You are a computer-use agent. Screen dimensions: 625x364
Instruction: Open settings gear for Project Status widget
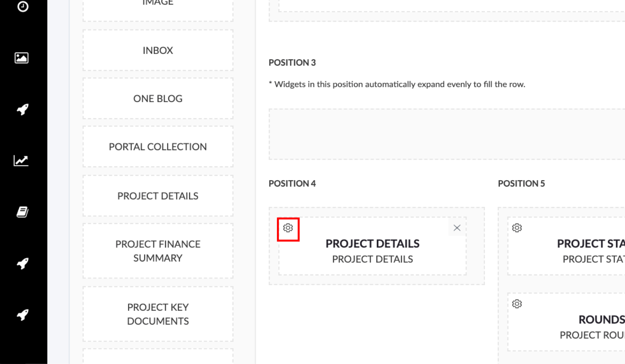click(517, 228)
